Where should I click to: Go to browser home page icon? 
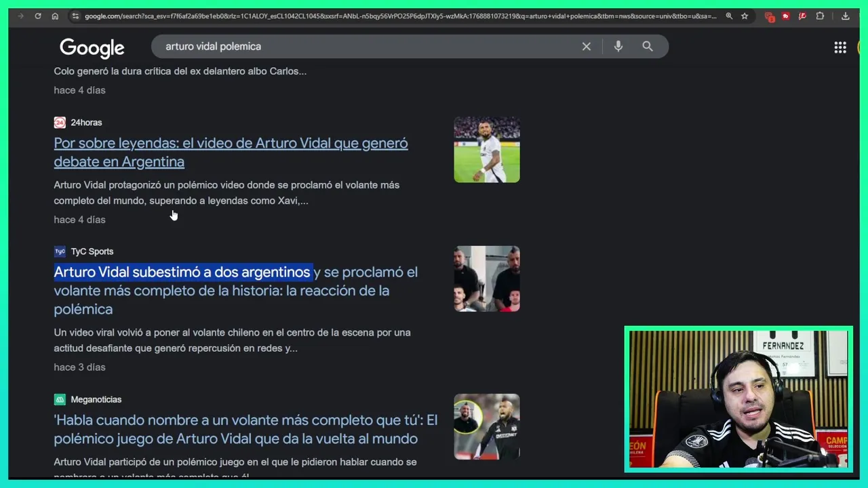pyautogui.click(x=55, y=16)
